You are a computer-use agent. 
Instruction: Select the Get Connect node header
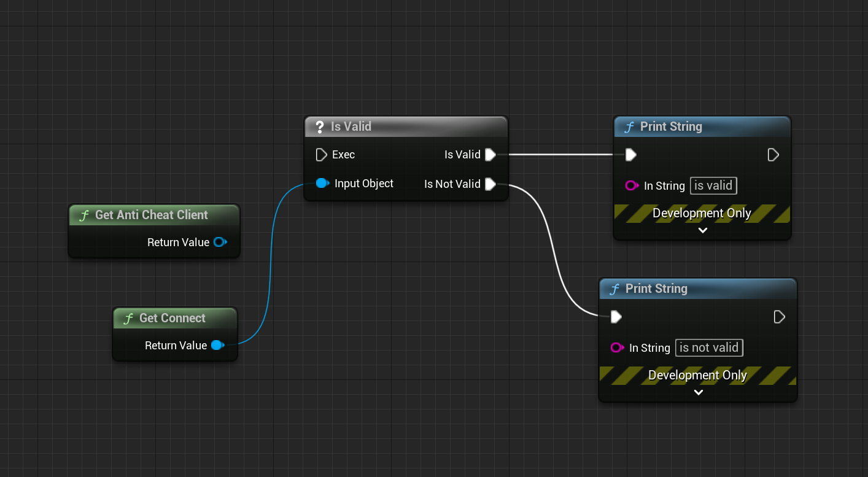point(174,318)
